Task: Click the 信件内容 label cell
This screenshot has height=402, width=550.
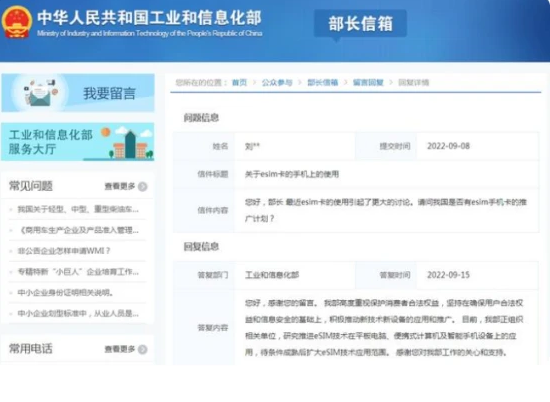Action: [204, 210]
